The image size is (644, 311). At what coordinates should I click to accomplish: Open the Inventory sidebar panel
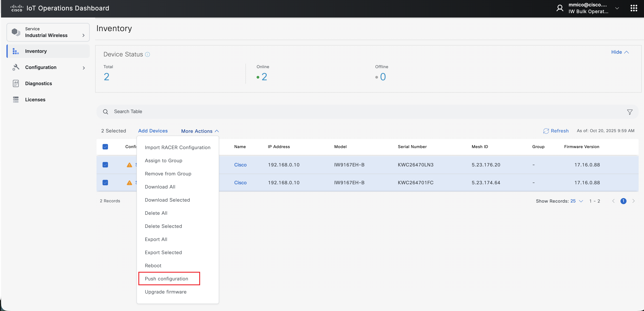pyautogui.click(x=36, y=51)
